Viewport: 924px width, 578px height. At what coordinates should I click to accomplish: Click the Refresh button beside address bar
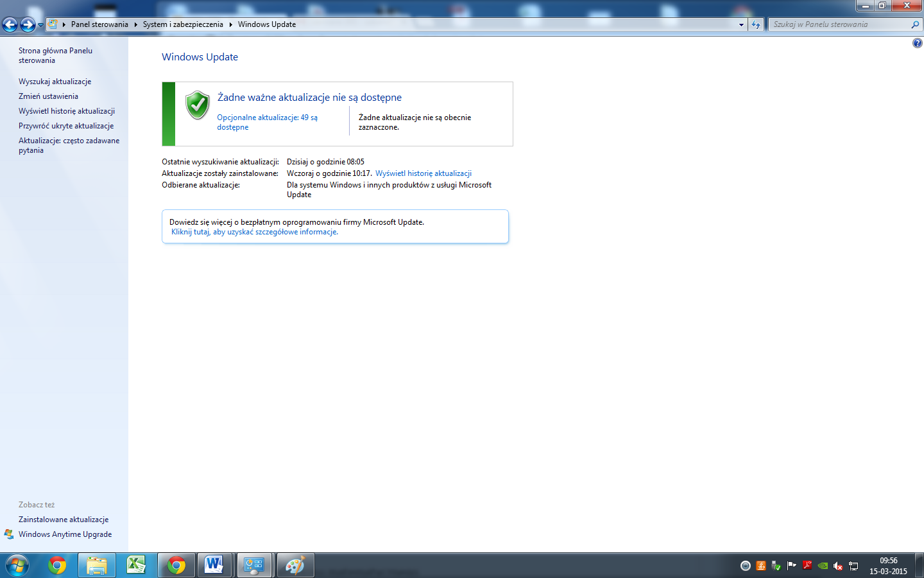pyautogui.click(x=756, y=24)
